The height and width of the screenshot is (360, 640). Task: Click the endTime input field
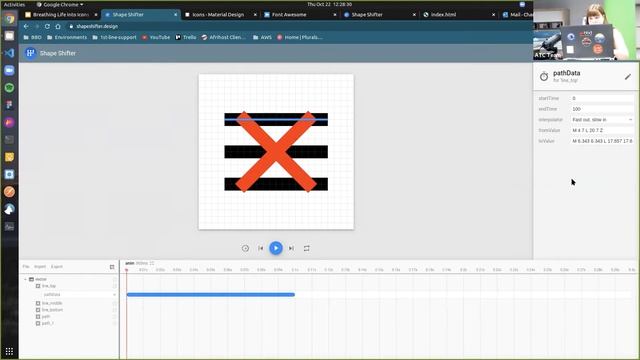(x=602, y=109)
